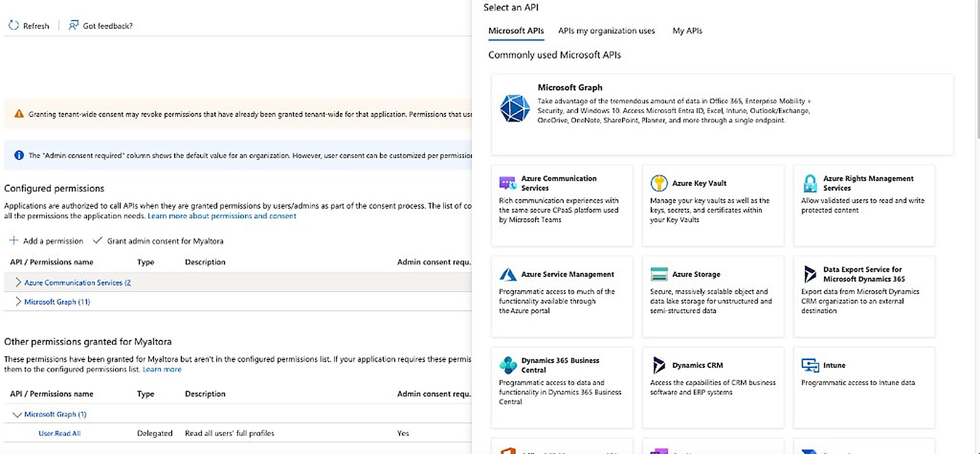Click the Azure Communication Services card icon
The height and width of the screenshot is (454, 980).
507,183
